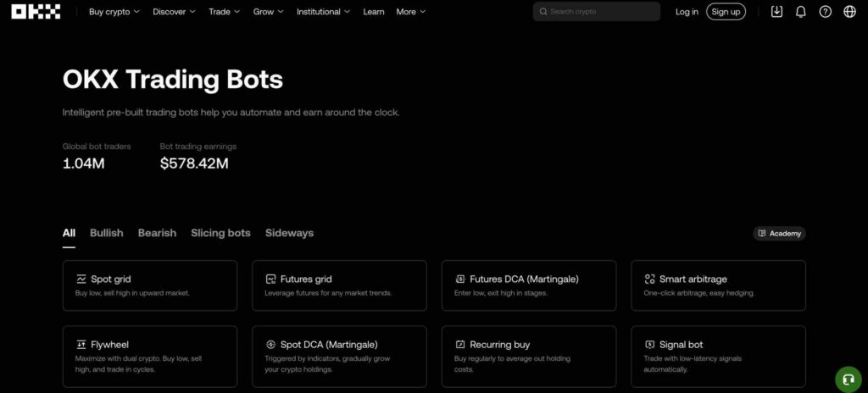Open the Futures grid bot title
This screenshot has height=393, width=868.
[306, 279]
